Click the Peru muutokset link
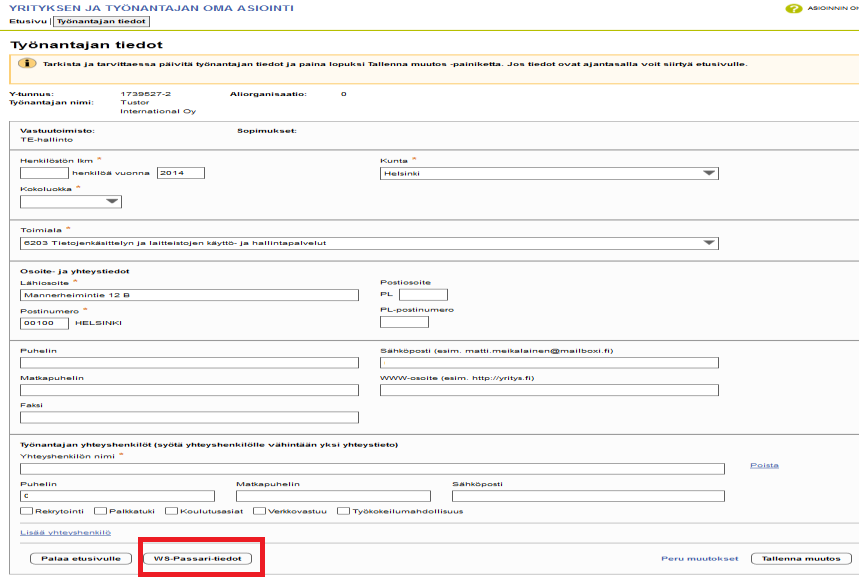This screenshot has height=579, width=859. click(x=700, y=558)
